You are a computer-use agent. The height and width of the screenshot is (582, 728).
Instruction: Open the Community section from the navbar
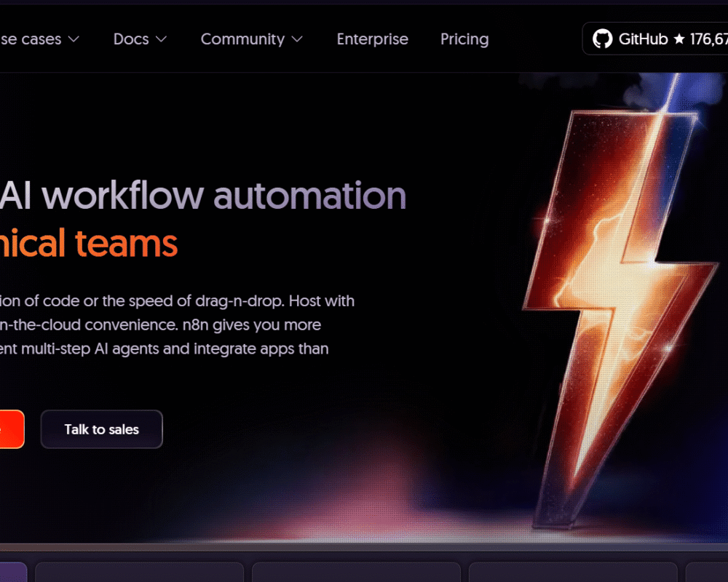click(x=242, y=39)
